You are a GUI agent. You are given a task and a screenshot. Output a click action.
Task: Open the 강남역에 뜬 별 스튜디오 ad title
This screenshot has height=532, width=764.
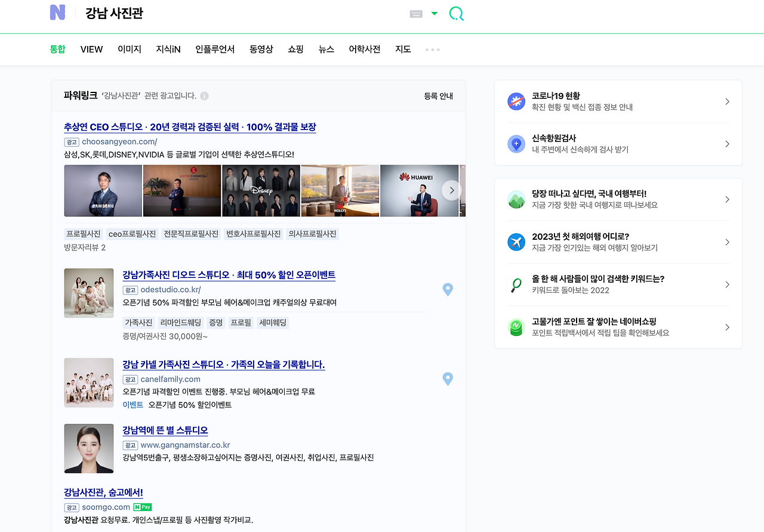click(165, 430)
